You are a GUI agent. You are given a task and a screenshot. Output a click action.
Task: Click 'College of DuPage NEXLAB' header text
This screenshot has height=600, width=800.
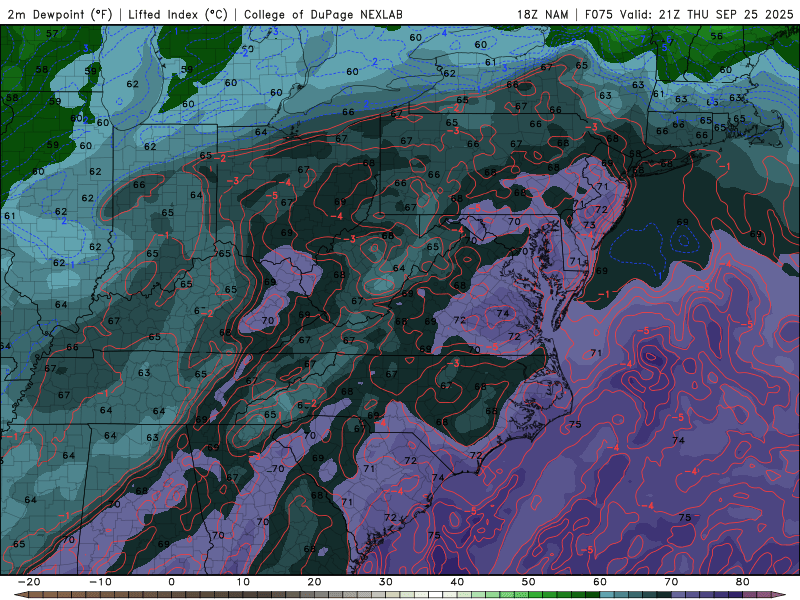[323, 14]
